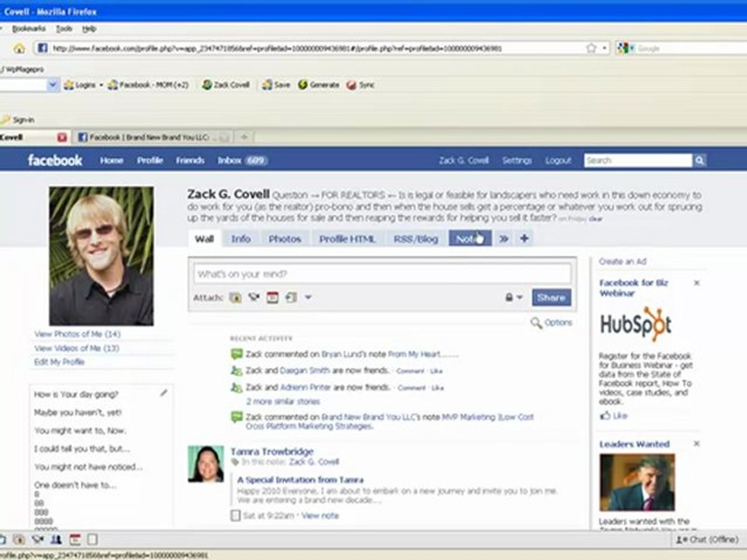
Task: Click the What's on your mind field
Action: 382,274
